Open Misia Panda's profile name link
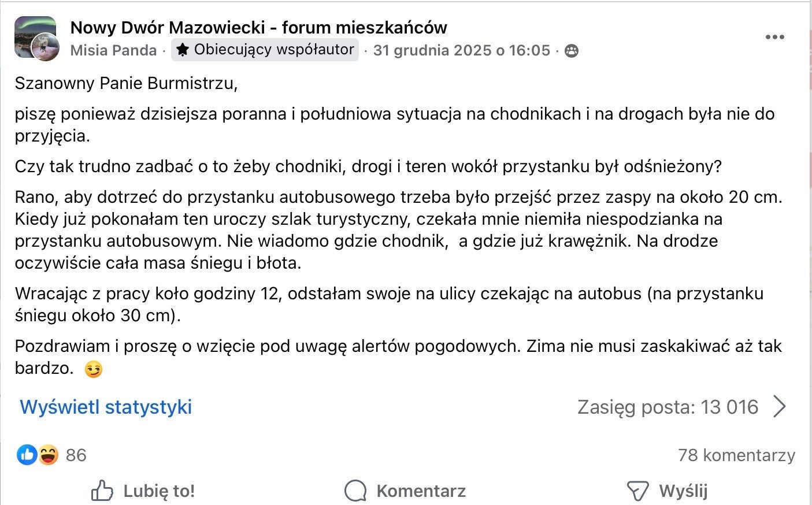Viewport: 812px width, 505px height. [113, 50]
